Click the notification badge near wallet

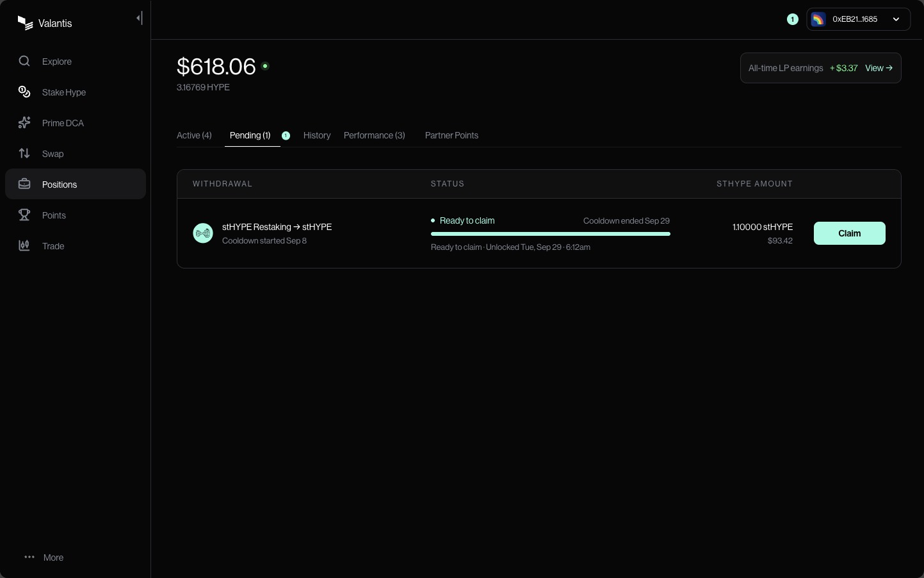(792, 19)
